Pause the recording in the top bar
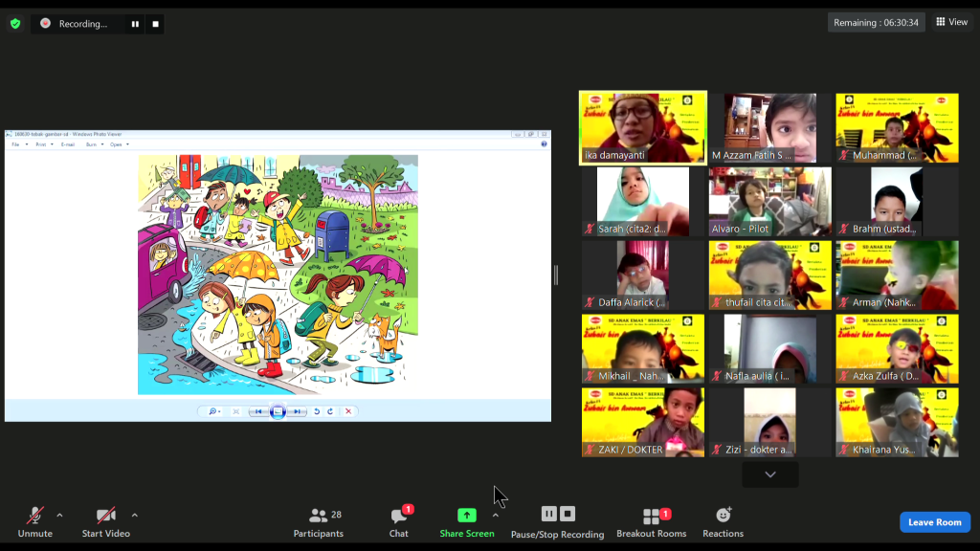Image resolution: width=980 pixels, height=551 pixels. 135,24
